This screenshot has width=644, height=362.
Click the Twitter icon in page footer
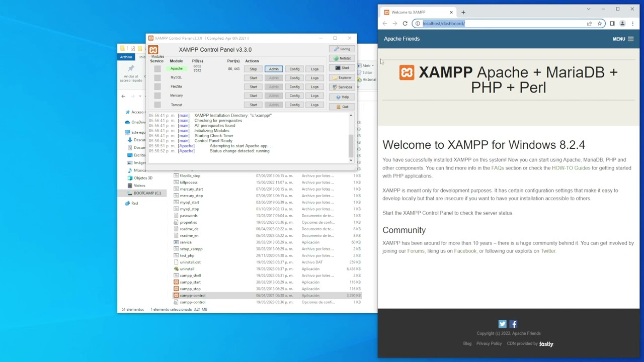(502, 324)
